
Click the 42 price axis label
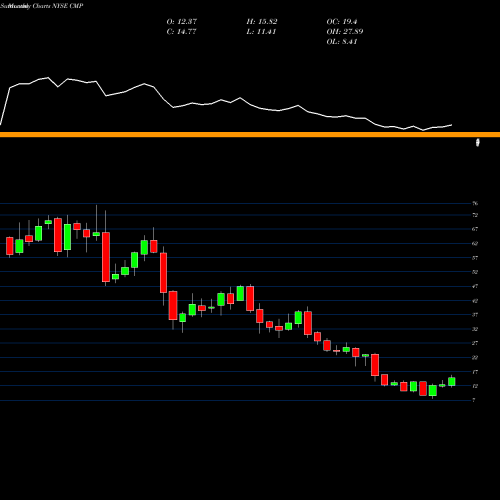click(x=475, y=301)
